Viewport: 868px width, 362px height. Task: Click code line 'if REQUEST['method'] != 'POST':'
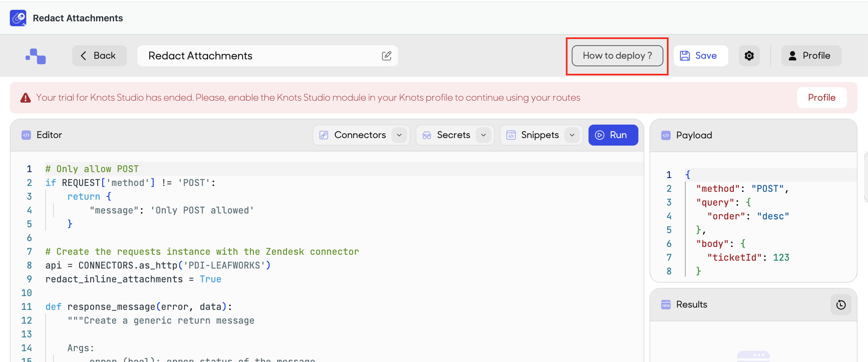coord(131,183)
